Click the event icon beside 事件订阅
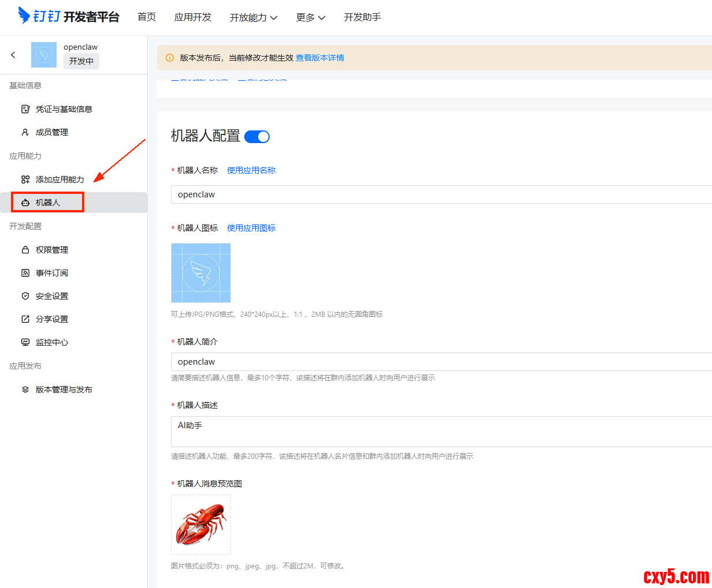Image resolution: width=712 pixels, height=588 pixels. (25, 273)
